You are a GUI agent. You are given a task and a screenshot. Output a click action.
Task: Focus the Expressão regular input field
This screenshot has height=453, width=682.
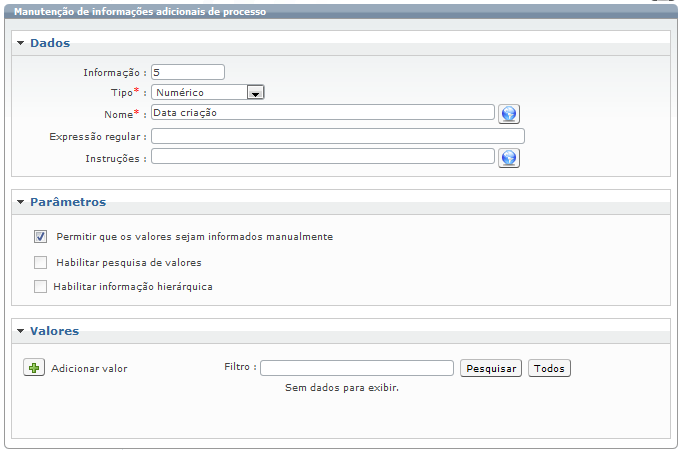coord(338,136)
